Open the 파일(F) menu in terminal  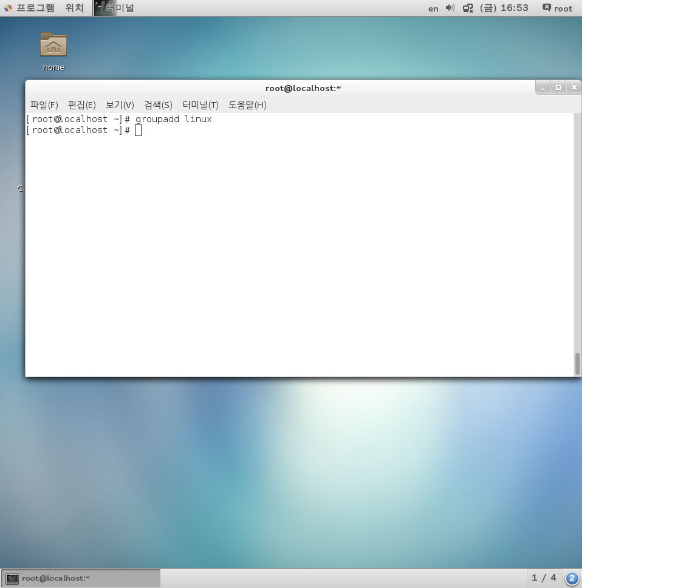click(44, 105)
